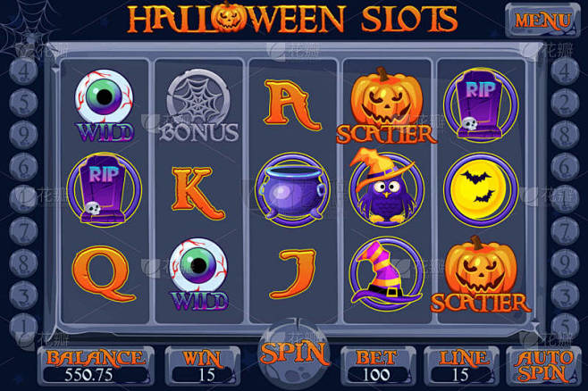Click the spider web Bonus symbol

[198, 105]
